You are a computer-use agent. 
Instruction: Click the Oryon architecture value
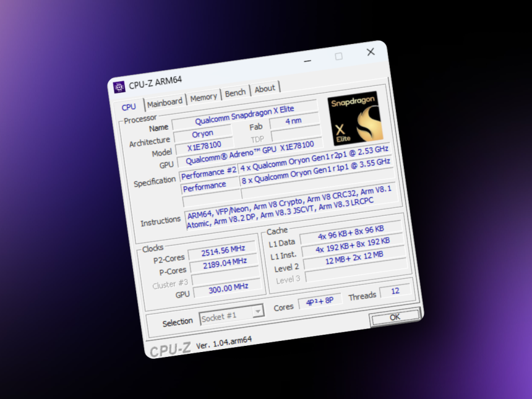[x=202, y=134]
